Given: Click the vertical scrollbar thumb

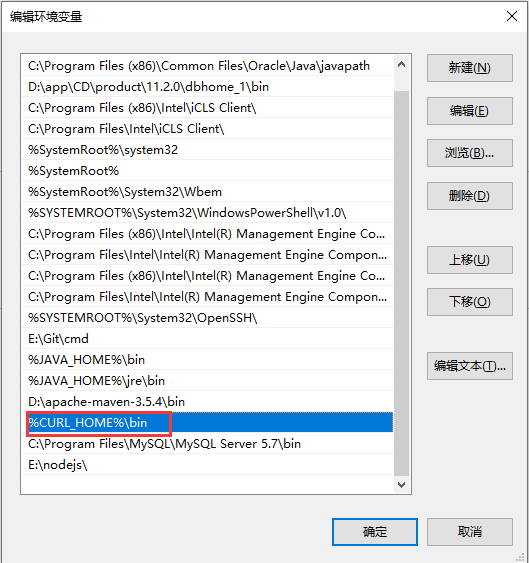Looking at the screenshot, I should tap(402, 283).
